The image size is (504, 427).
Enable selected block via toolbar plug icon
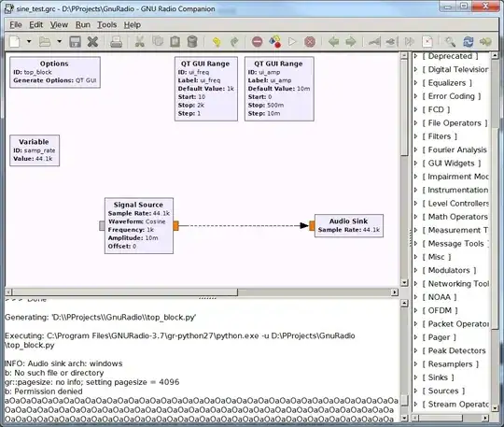pos(374,42)
